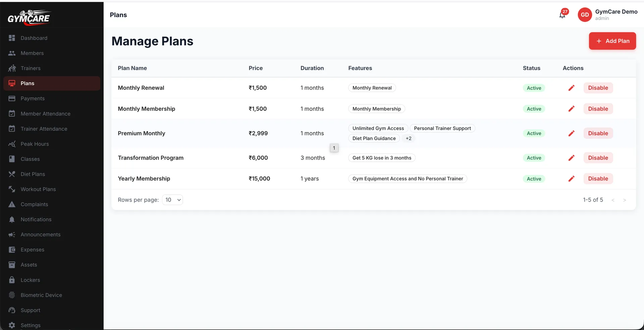Navigate to Diet Plans menu item
644x330 pixels.
tap(52, 174)
